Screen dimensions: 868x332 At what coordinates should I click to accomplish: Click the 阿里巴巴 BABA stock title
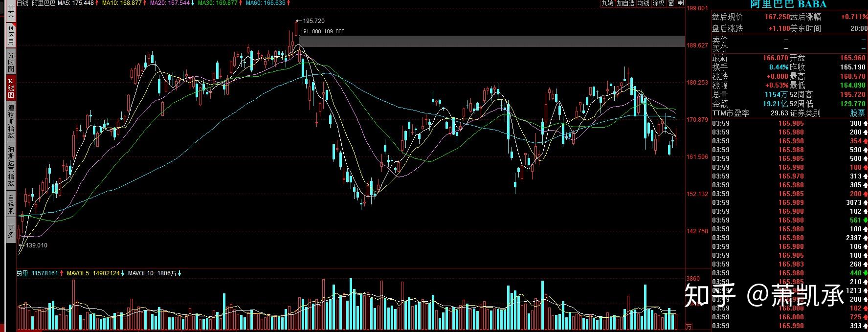(x=788, y=4)
